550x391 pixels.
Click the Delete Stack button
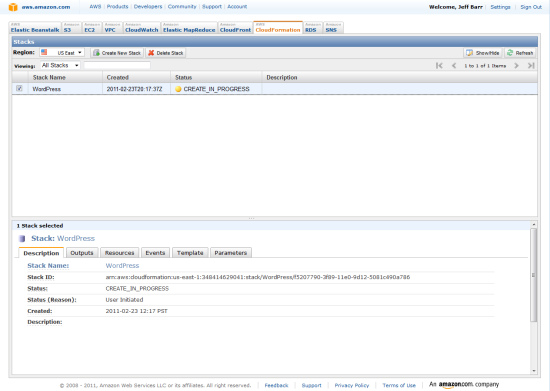pyautogui.click(x=166, y=53)
